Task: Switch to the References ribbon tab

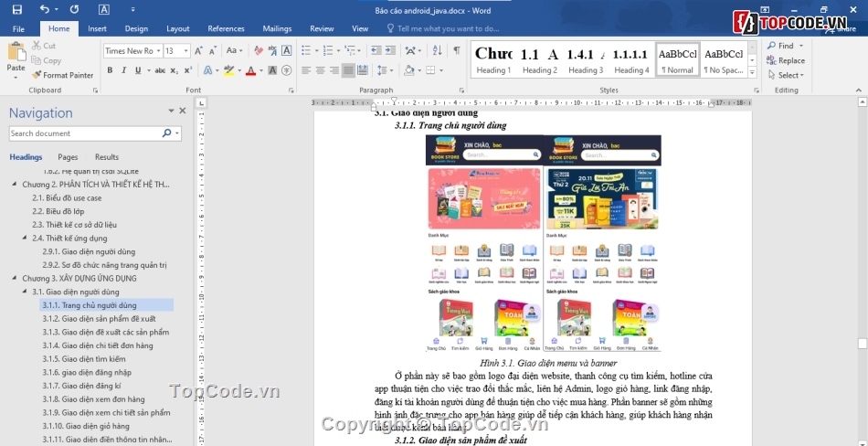Action: pos(226,28)
